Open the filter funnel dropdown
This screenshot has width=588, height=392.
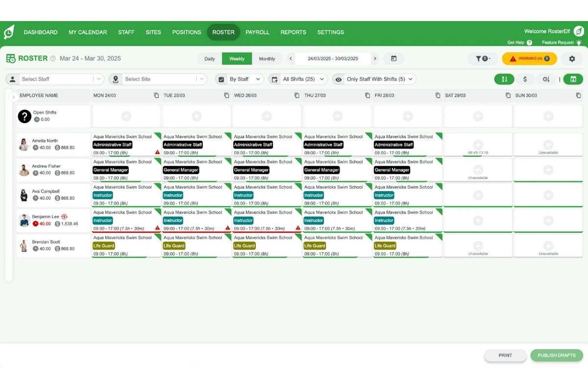click(x=483, y=59)
